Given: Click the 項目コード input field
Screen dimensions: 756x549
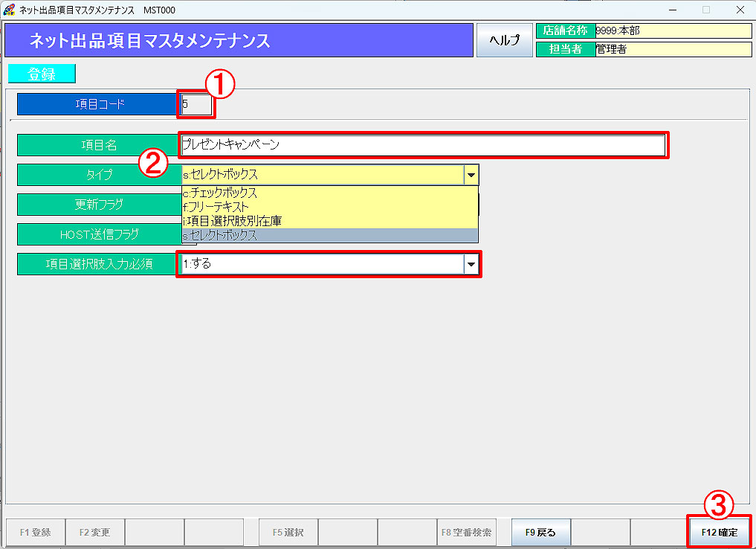Looking at the screenshot, I should (x=197, y=104).
